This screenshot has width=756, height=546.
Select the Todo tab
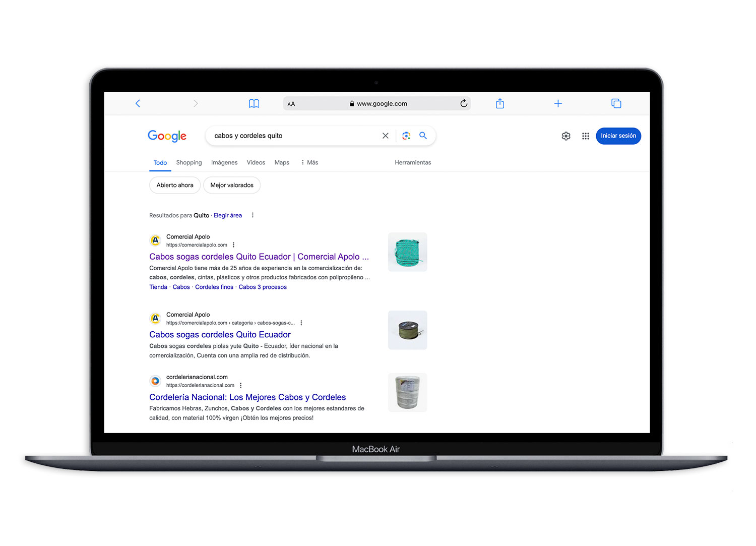(160, 163)
